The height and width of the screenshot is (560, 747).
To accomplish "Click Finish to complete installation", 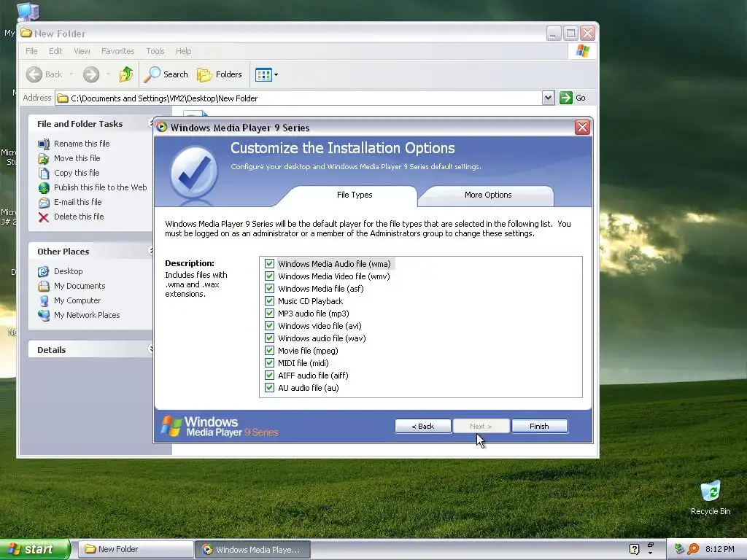I will click(539, 426).
